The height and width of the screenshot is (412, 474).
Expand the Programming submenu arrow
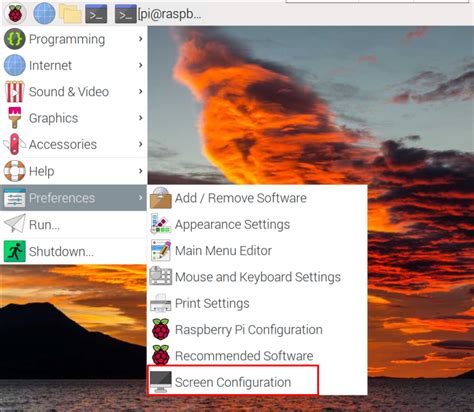tap(140, 39)
